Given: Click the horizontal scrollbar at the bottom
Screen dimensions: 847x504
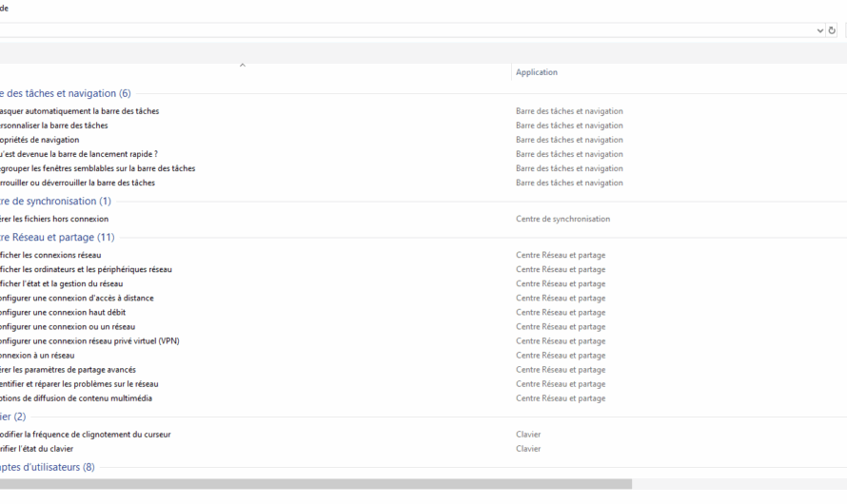Looking at the screenshot, I should tap(314, 484).
